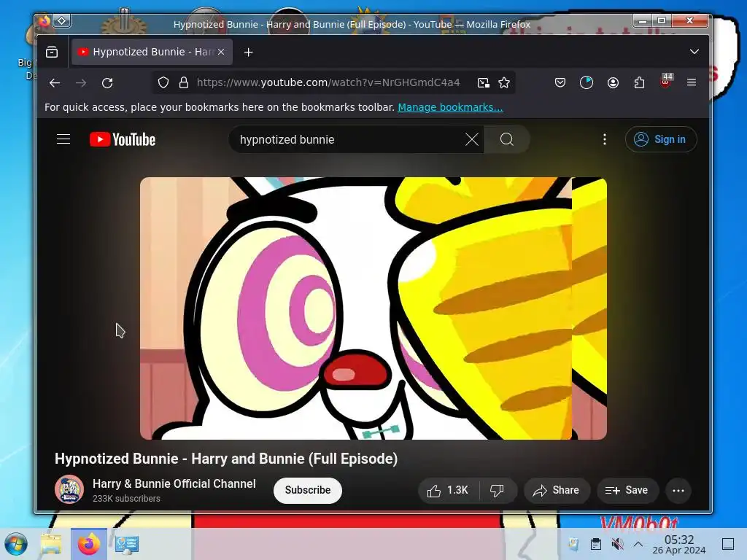Viewport: 747px width, 560px height.
Task: Open the Extensions puzzle icon
Action: [639, 83]
